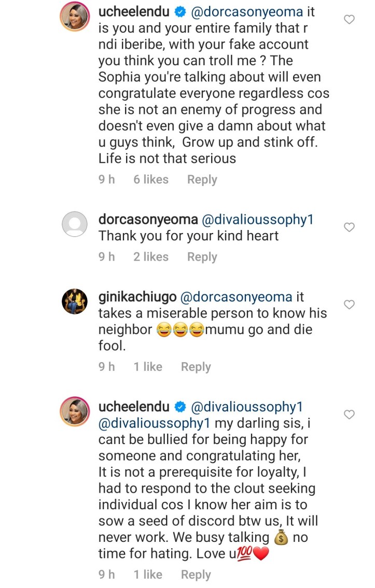Reply to dorcasonyeoma's comment

tap(202, 257)
